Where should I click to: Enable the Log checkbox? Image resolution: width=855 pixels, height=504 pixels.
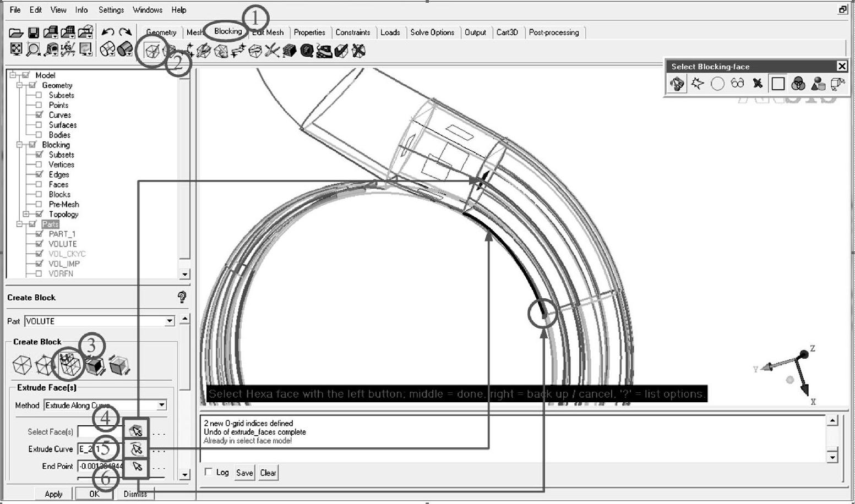point(208,472)
